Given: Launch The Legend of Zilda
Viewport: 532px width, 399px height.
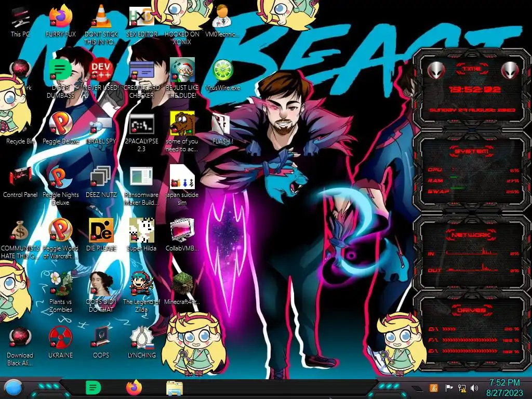Looking at the screenshot, I should click(x=141, y=292).
